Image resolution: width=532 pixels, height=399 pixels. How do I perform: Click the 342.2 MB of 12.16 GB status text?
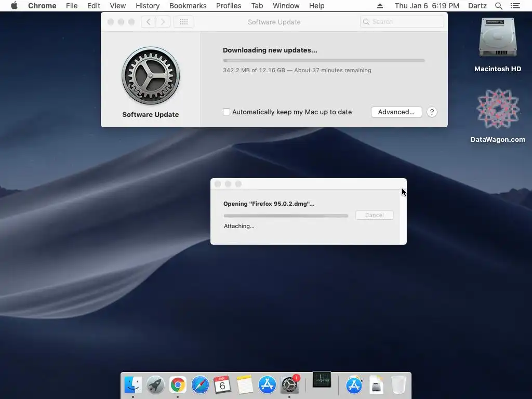297,70
